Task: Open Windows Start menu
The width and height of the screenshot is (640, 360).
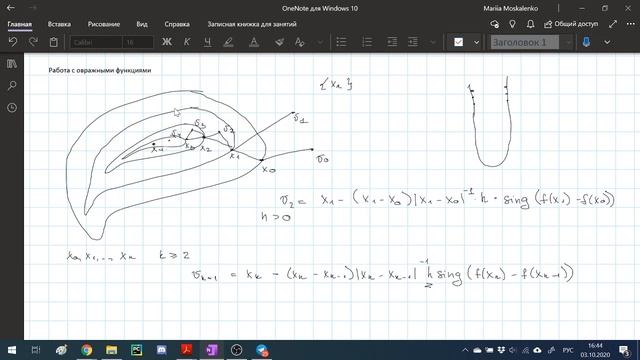Action: [12, 350]
